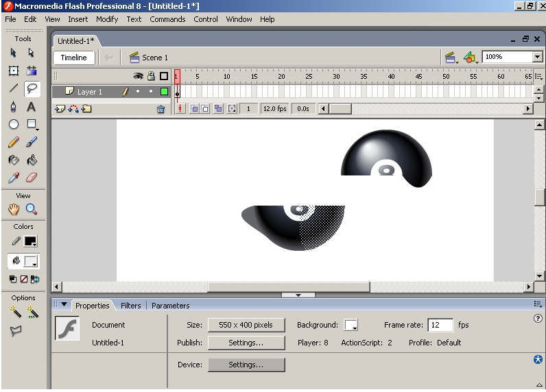The height and width of the screenshot is (392, 546).
Task: Click Black and White colors button
Action: [x=13, y=279]
